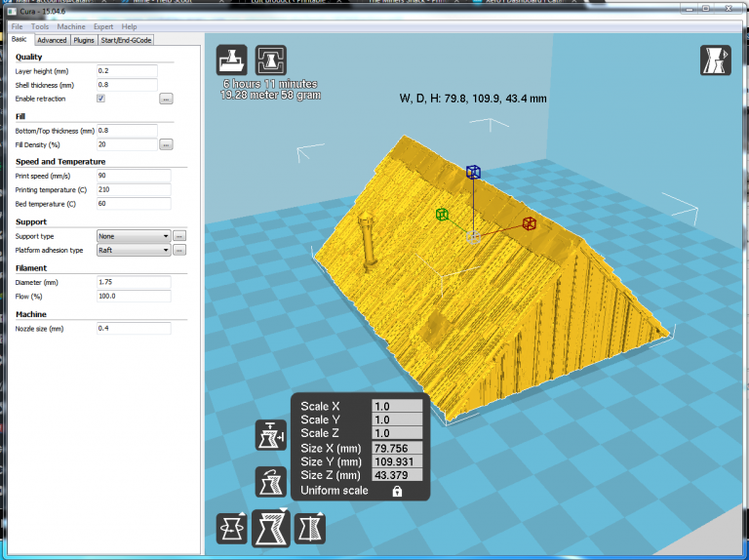Open the Fill Density extra settings button
This screenshot has width=749, height=560.
166,144
